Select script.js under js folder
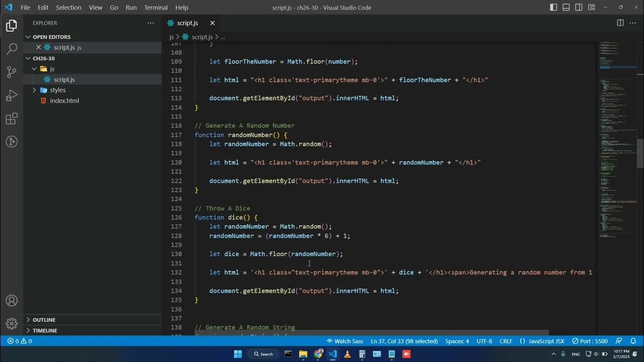644x362 pixels. point(64,79)
